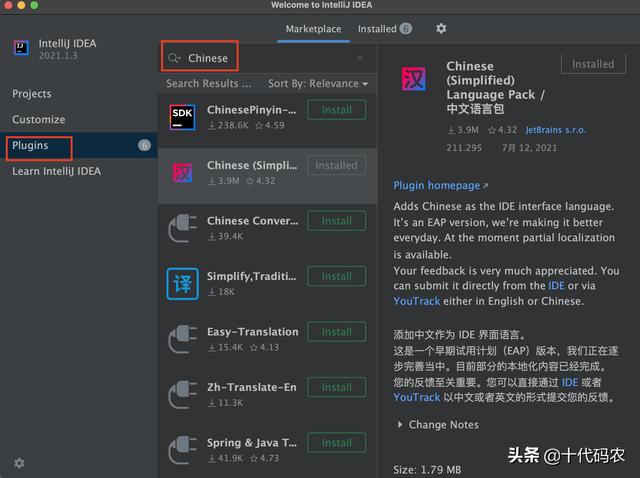Screen dimensions: 640x478
Task: Follow YouTrack link in English description
Action: tap(417, 301)
